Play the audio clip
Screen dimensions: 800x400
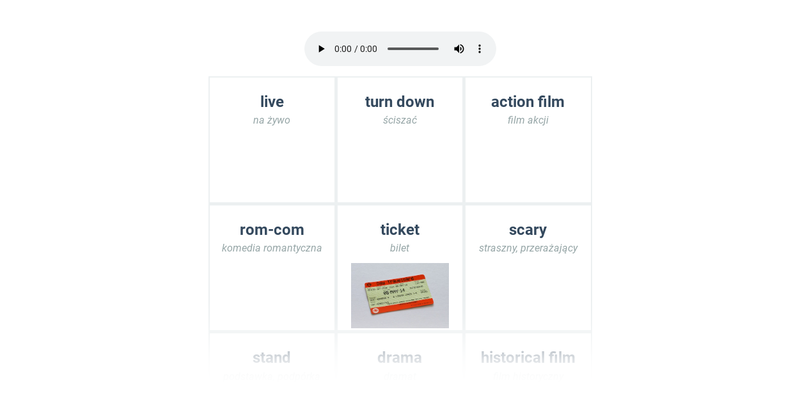[321, 49]
